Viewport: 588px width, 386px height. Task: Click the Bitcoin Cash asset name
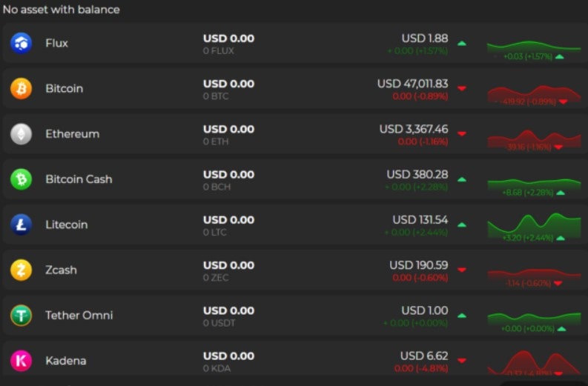pyautogui.click(x=79, y=179)
